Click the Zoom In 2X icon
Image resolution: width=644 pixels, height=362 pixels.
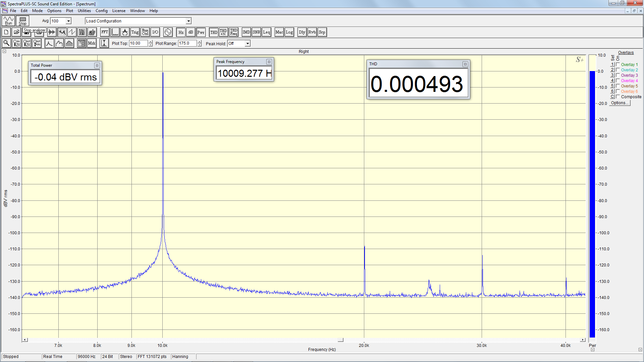[x=16, y=43]
